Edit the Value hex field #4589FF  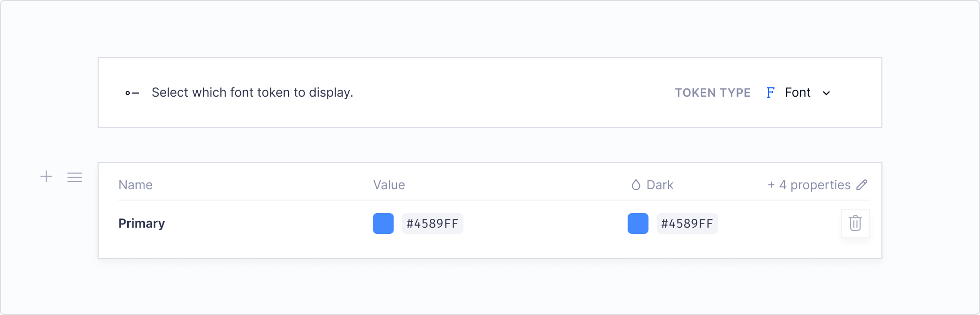tap(432, 224)
